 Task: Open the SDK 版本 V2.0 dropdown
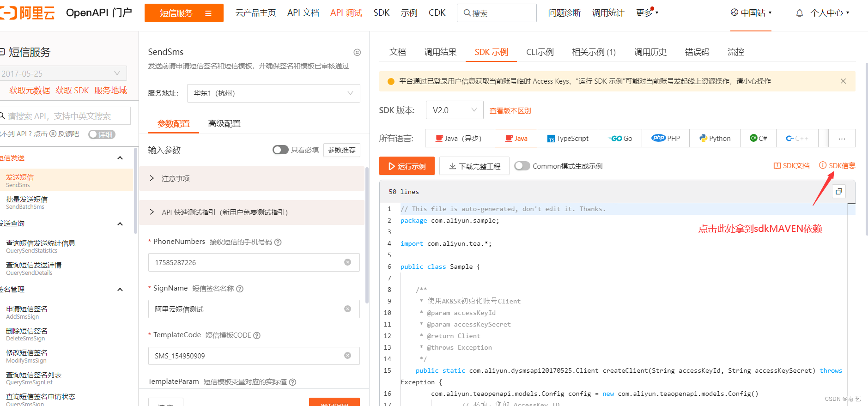(455, 110)
